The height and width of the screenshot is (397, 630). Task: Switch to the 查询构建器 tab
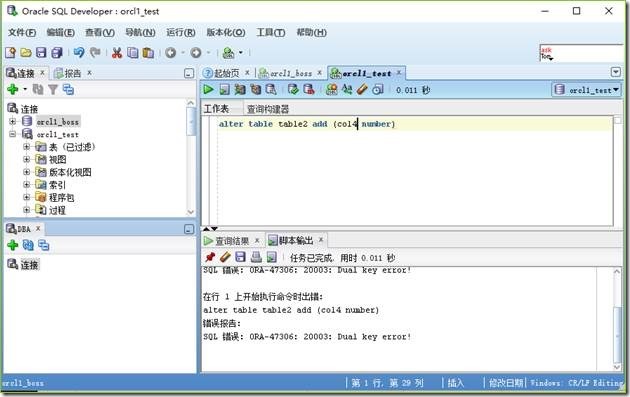[268, 109]
